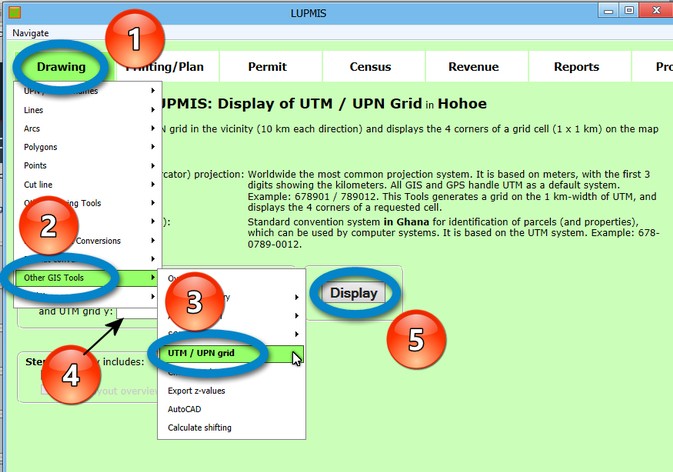Close the LUPMIS window
This screenshot has height=472, width=673.
click(656, 11)
